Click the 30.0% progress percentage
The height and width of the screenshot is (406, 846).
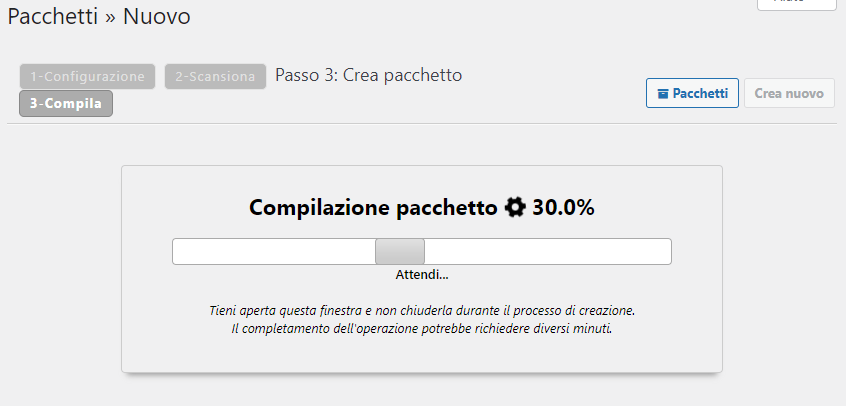tap(563, 208)
